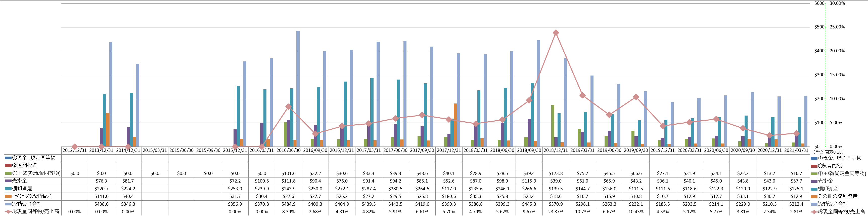Select the cell showing $115.9
Viewport: 868px width, 216px height.
(529, 181)
